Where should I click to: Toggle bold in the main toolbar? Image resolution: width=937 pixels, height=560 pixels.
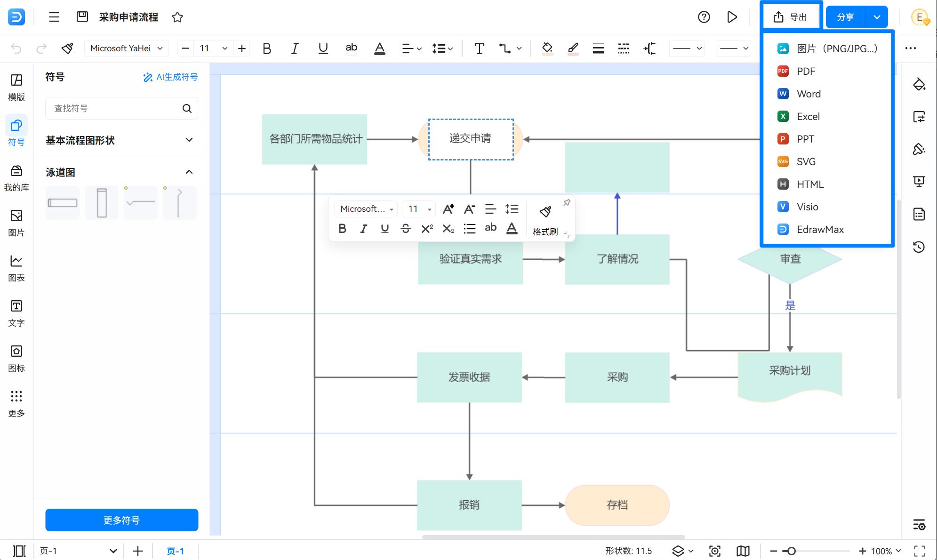tap(267, 48)
